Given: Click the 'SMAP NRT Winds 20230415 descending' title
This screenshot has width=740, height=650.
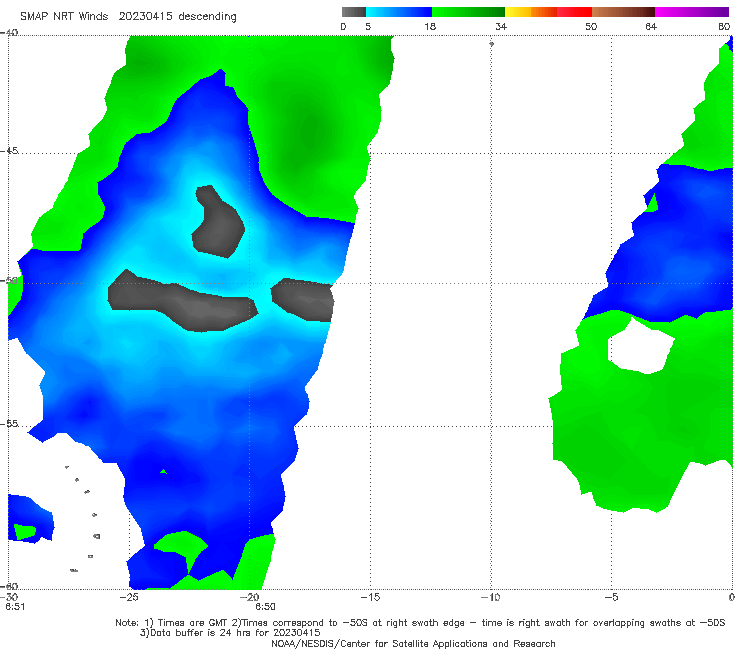Looking at the screenshot, I should tap(128, 17).
